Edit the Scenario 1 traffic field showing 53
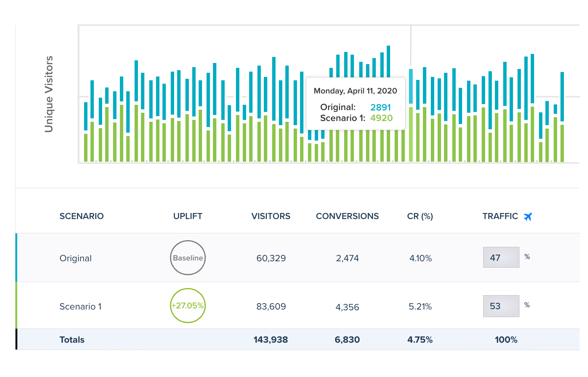 click(501, 306)
